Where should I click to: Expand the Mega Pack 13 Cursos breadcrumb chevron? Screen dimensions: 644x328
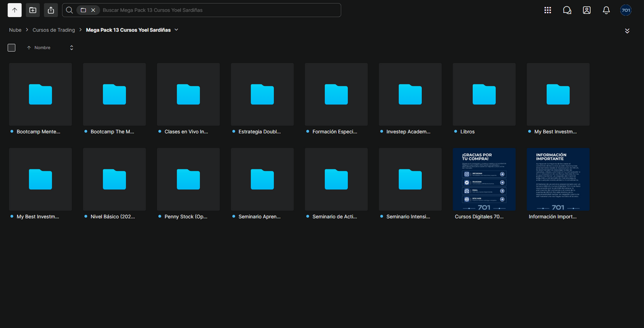pyautogui.click(x=177, y=30)
